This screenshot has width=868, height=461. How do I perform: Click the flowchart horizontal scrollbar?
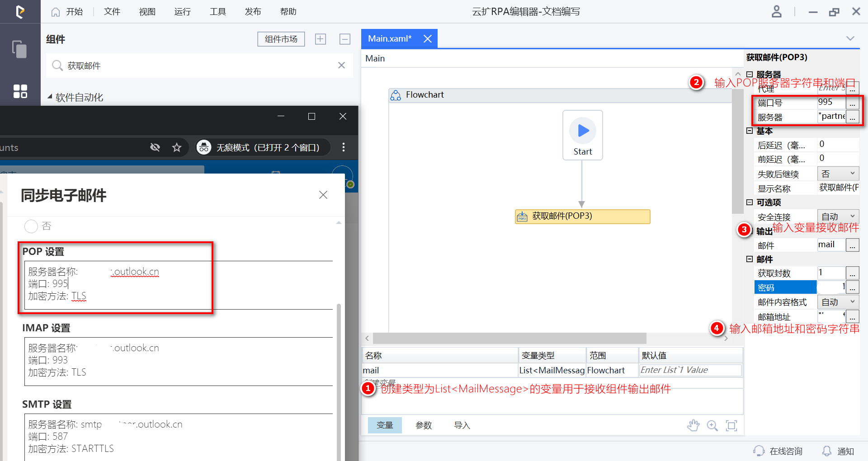(x=509, y=338)
